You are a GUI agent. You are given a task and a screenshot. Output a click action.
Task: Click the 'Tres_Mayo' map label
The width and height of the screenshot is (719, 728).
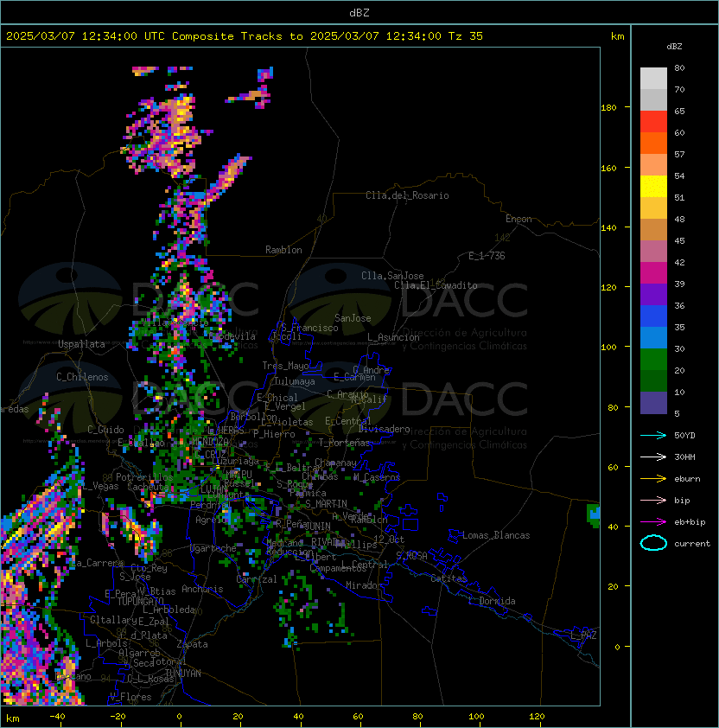pyautogui.click(x=285, y=366)
